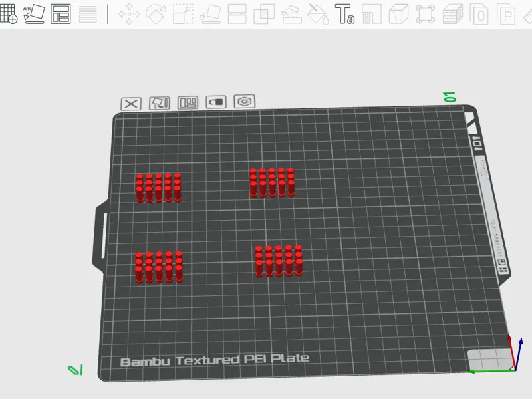This screenshot has width=532, height=399.
Task: Open plate settings hexagon nut icon
Action: point(245,101)
